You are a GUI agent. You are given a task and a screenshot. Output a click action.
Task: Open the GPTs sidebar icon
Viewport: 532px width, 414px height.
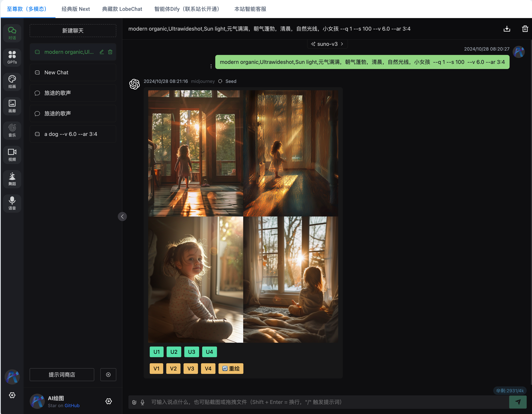[12, 57]
